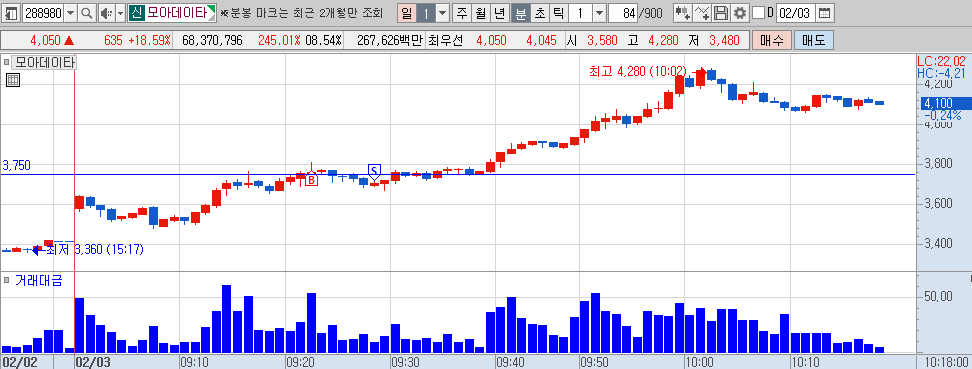Toggle the 거래대금 volume panel marker
This screenshot has height=369, width=972.
(6, 280)
